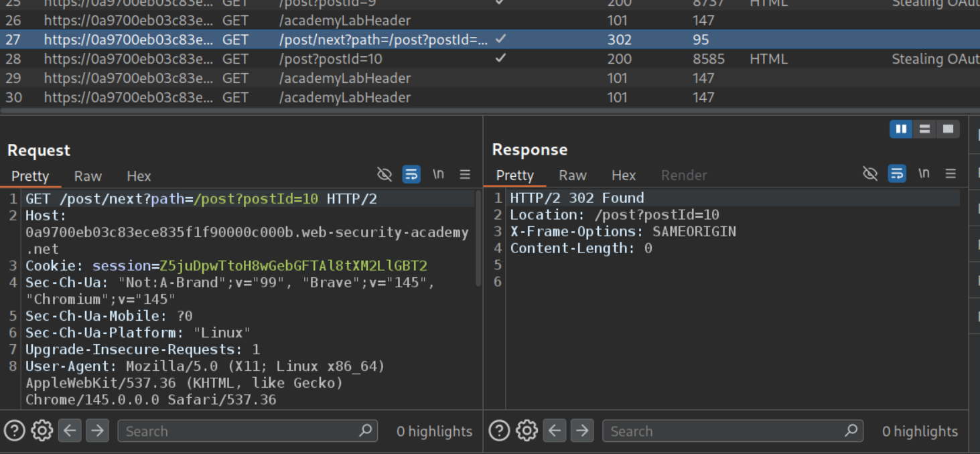The height and width of the screenshot is (454, 980).
Task: Switch to top-bottom stacked layout
Action: tap(924, 129)
